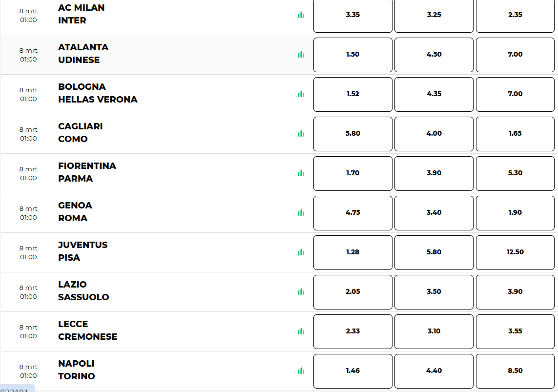This screenshot has width=558, height=392.
Task: Open the Lazio vs Sassuolo match details
Action: (83, 291)
